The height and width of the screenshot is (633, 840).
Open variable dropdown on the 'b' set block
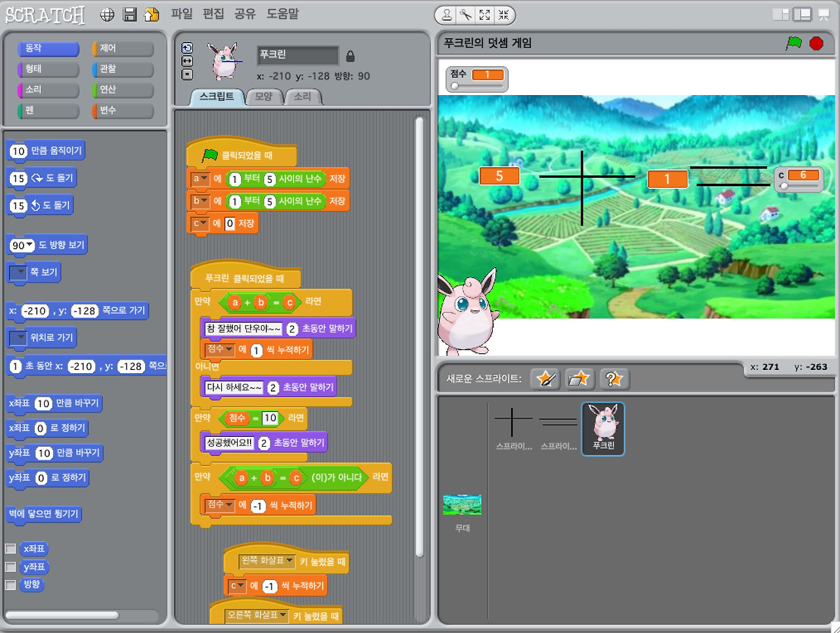[x=200, y=201]
